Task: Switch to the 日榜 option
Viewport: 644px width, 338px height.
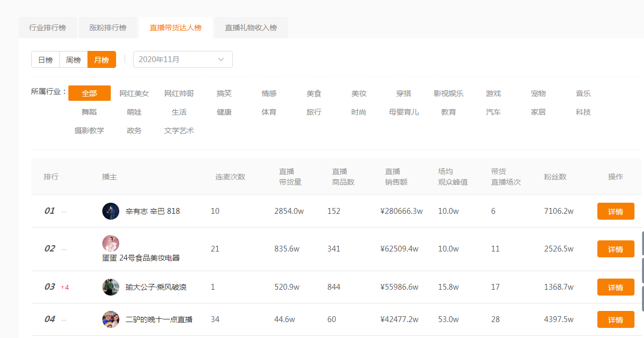Action: point(46,59)
